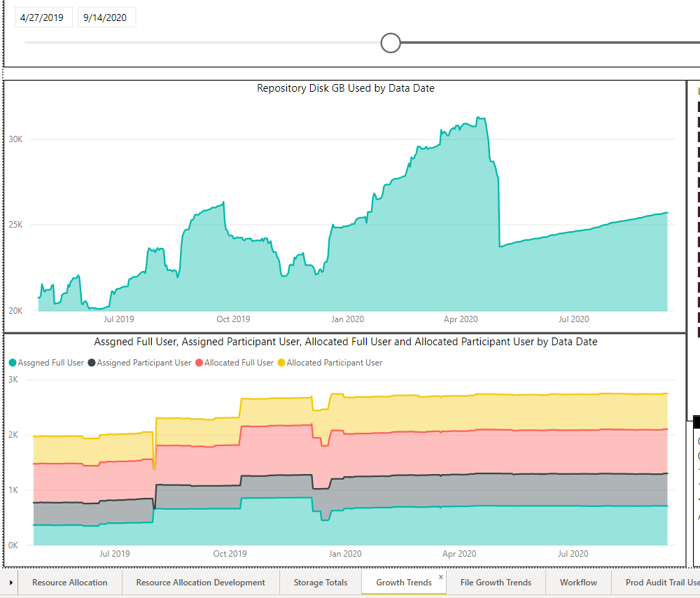Click the red Allocated Full User legend marker
The height and width of the screenshot is (598, 700).
click(x=199, y=363)
